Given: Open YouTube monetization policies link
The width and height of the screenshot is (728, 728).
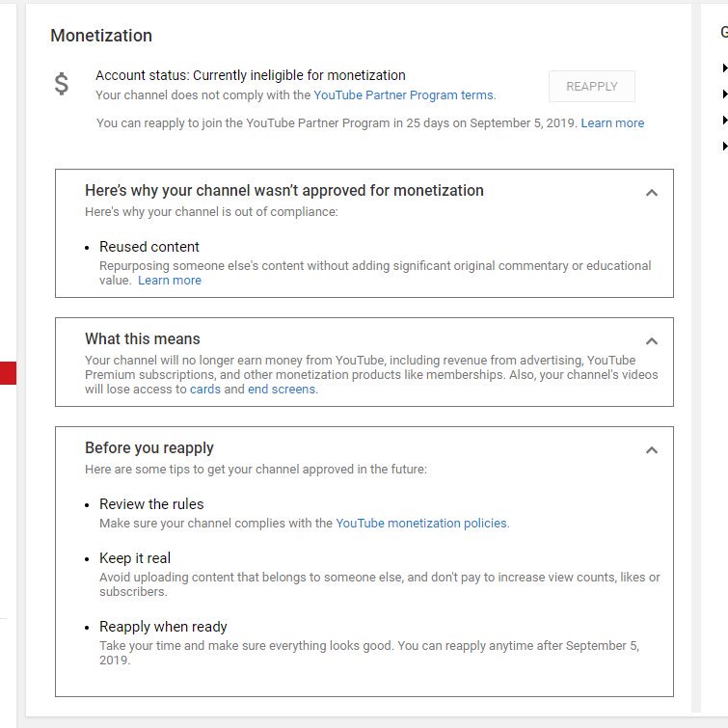Looking at the screenshot, I should 421,524.
